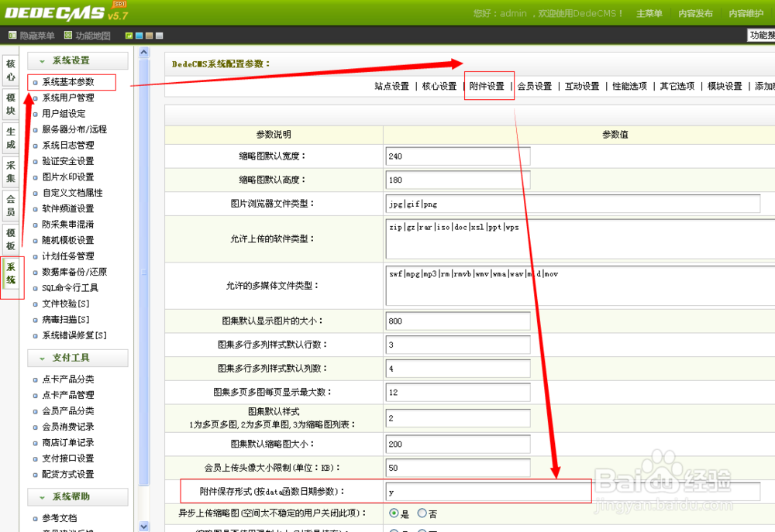Open the 站点设置 config tab
The height and width of the screenshot is (532, 775).
pos(391,86)
